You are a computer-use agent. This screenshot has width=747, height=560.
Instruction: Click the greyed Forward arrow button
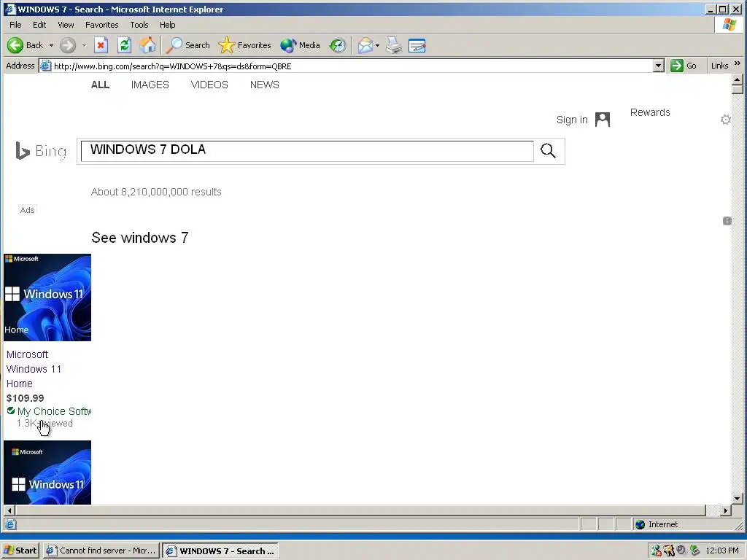click(x=68, y=45)
